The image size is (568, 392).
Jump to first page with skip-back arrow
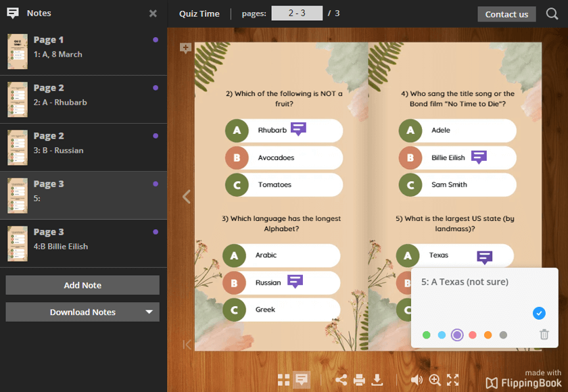186,345
